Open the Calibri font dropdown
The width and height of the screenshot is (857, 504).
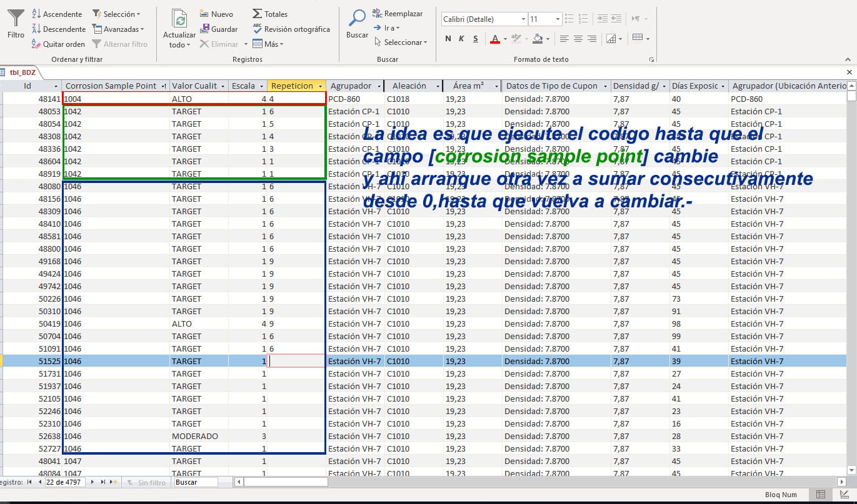coord(524,19)
